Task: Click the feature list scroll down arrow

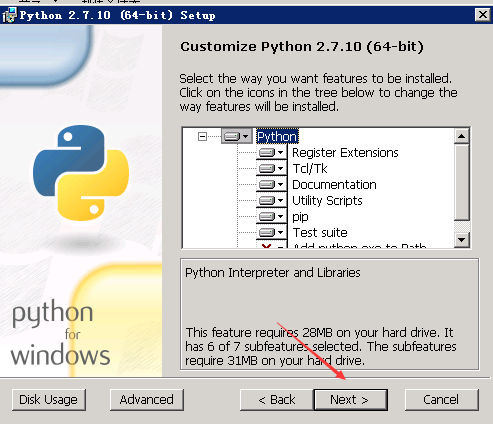Action: [462, 239]
